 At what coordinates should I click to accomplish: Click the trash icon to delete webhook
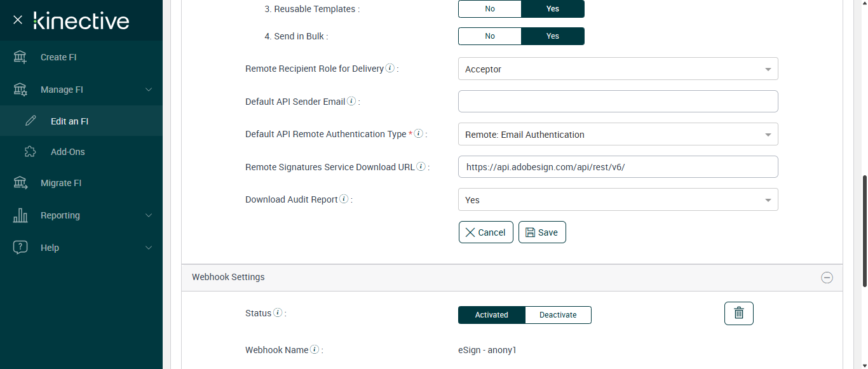click(738, 313)
